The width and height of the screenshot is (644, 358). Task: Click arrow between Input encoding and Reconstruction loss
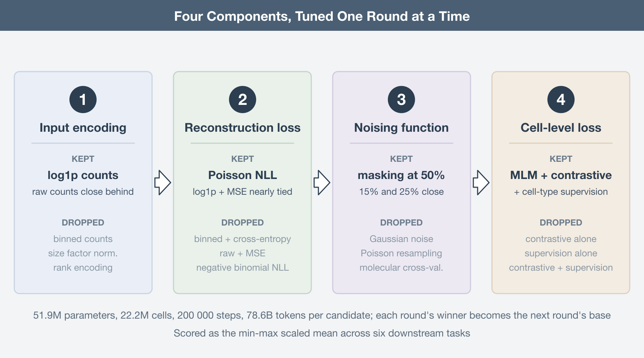tap(163, 183)
